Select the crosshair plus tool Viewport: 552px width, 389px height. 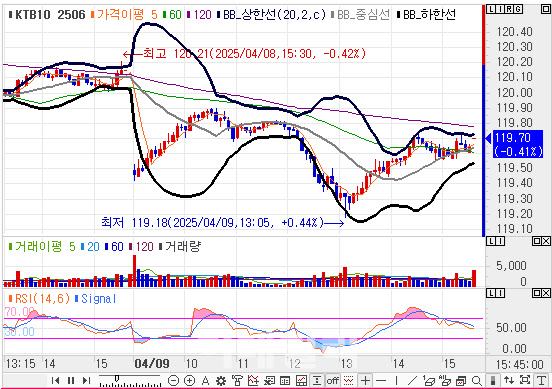coord(365,381)
